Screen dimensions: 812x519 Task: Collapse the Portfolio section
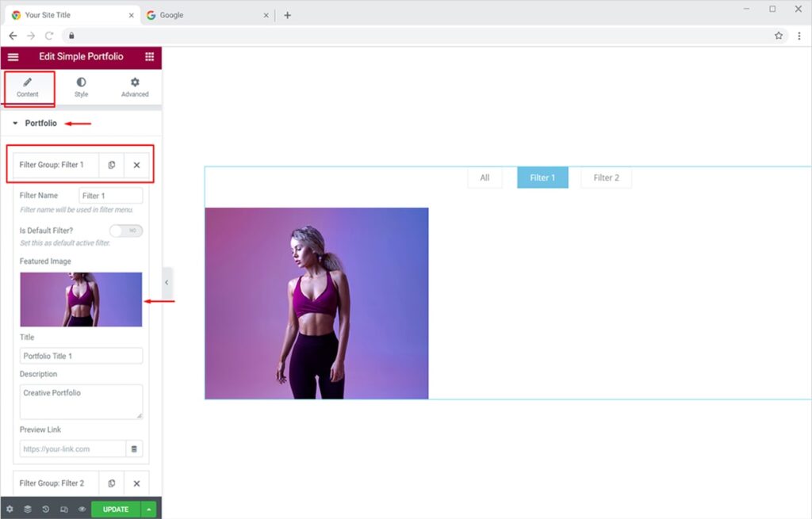[15, 124]
